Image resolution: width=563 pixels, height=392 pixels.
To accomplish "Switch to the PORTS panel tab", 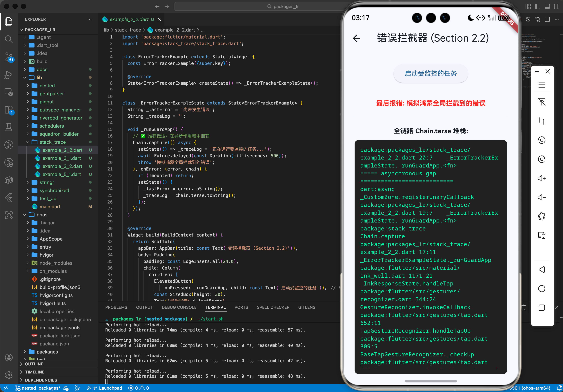I will (x=241, y=307).
